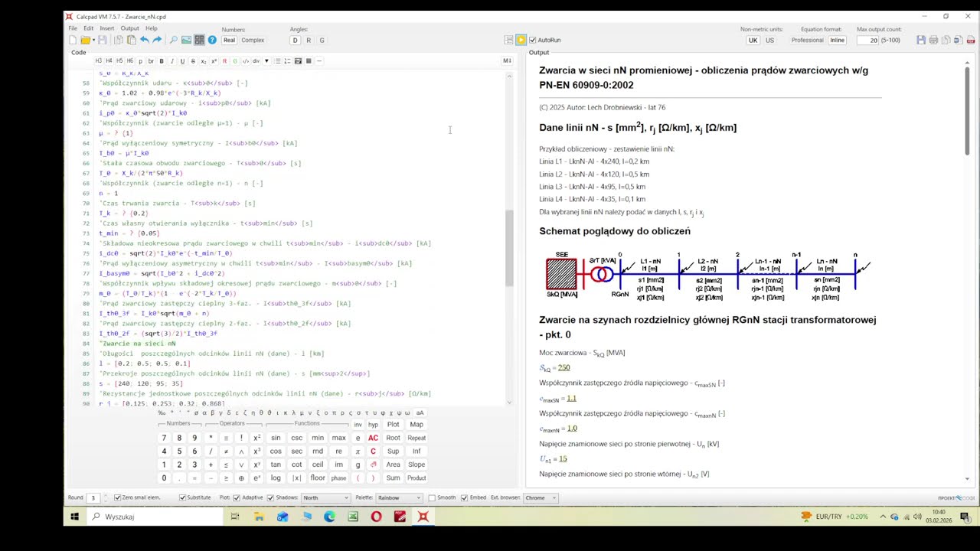
Task: Insert superscript tag x²
Action: click(x=214, y=61)
